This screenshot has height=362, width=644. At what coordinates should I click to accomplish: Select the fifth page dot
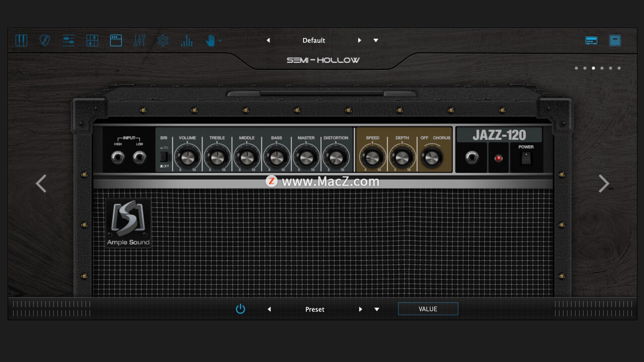coord(610,68)
